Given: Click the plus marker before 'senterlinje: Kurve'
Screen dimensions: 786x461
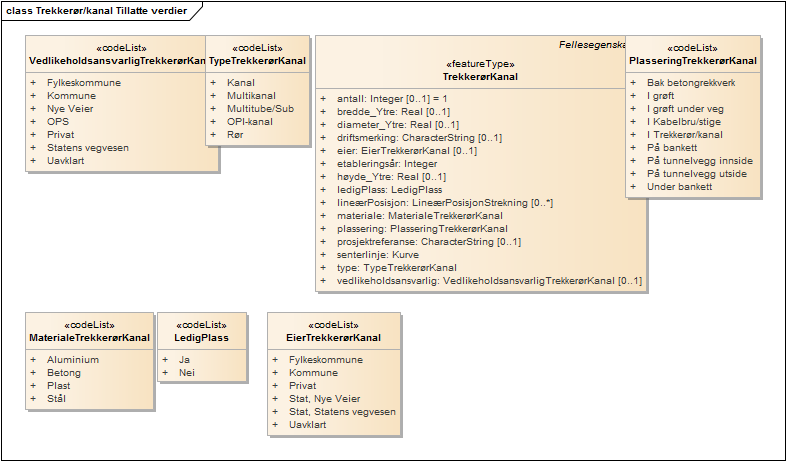Looking at the screenshot, I should 322,255.
